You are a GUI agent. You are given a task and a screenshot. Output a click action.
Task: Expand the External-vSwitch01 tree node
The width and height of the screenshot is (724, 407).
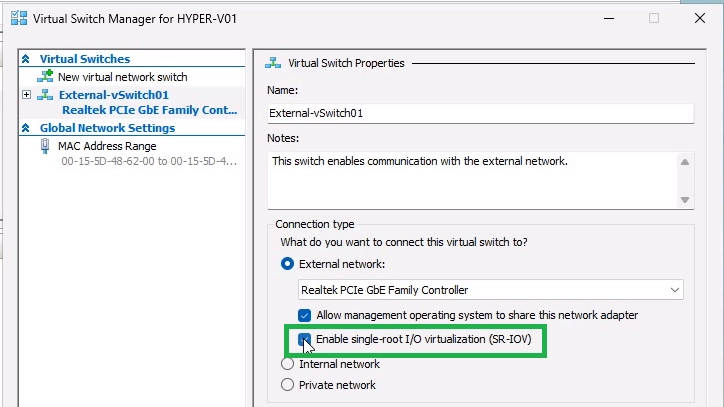coord(26,95)
